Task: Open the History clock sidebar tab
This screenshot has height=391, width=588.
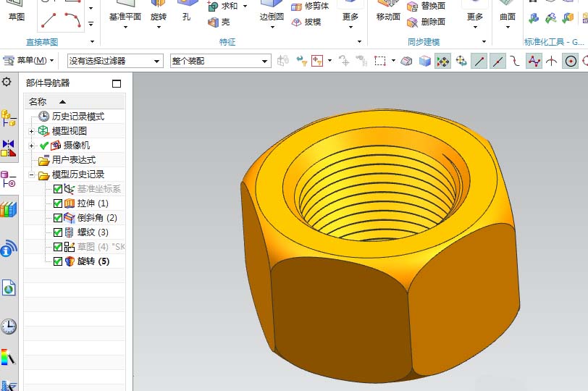Action: coord(8,327)
